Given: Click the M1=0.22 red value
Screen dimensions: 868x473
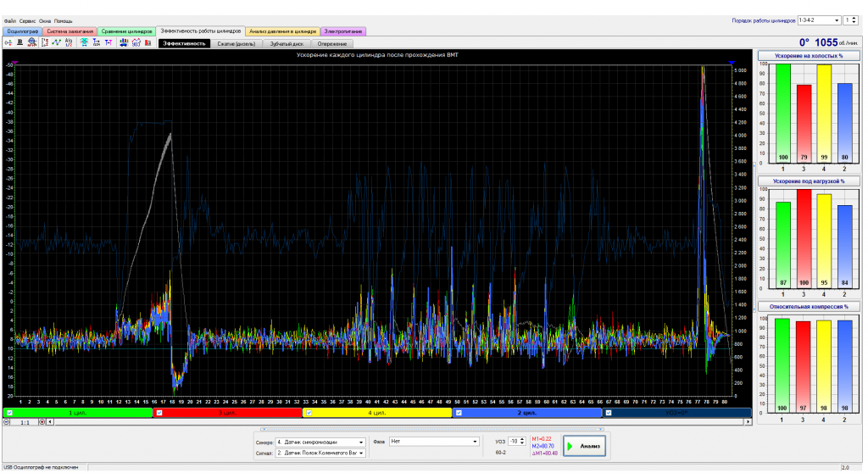Looking at the screenshot, I should coord(542,438).
